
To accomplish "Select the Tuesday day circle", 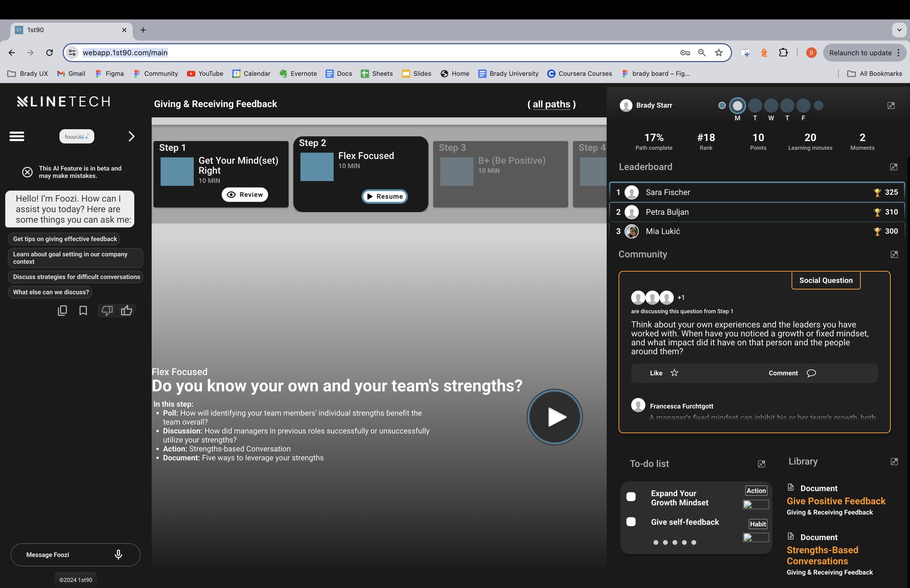I will [755, 106].
